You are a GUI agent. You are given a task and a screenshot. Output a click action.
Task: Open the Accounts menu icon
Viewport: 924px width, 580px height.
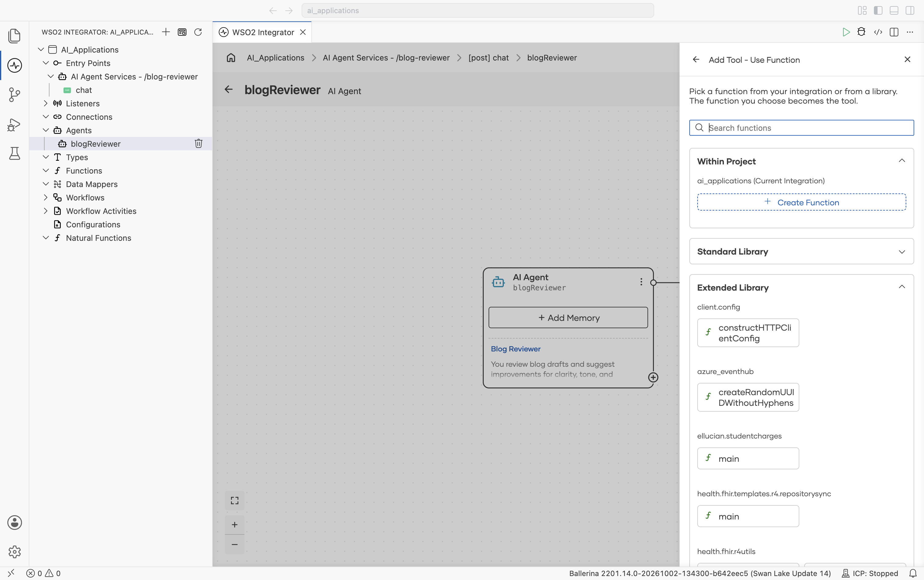tap(14, 523)
